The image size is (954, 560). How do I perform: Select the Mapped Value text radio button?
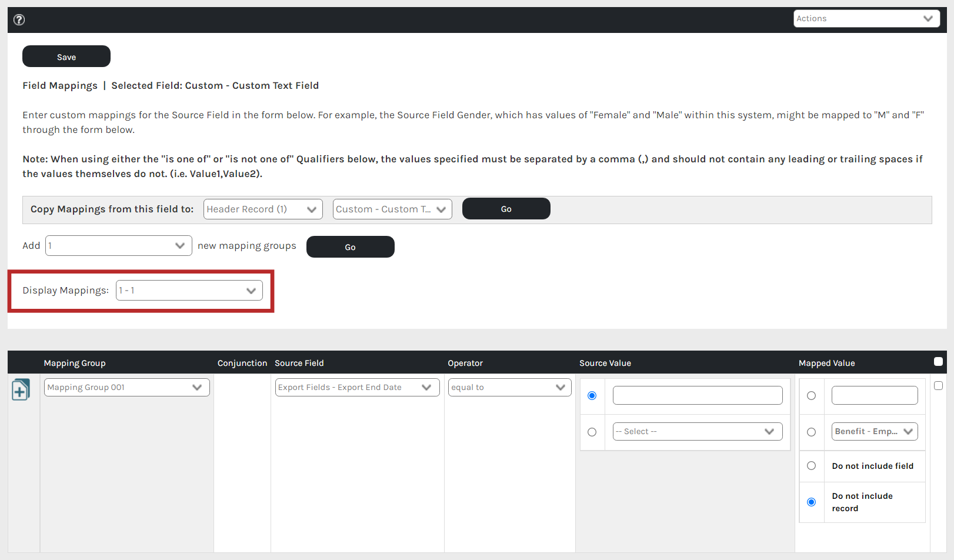(x=812, y=396)
